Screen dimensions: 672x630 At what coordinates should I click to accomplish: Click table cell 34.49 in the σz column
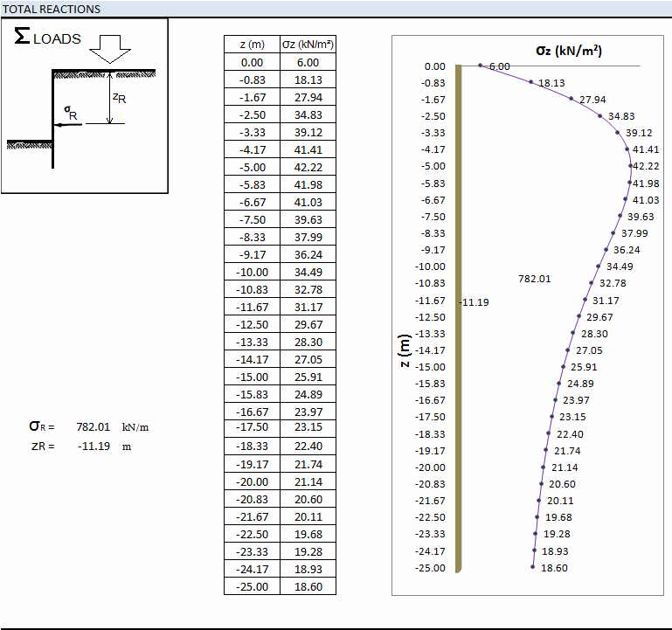pyautogui.click(x=308, y=272)
